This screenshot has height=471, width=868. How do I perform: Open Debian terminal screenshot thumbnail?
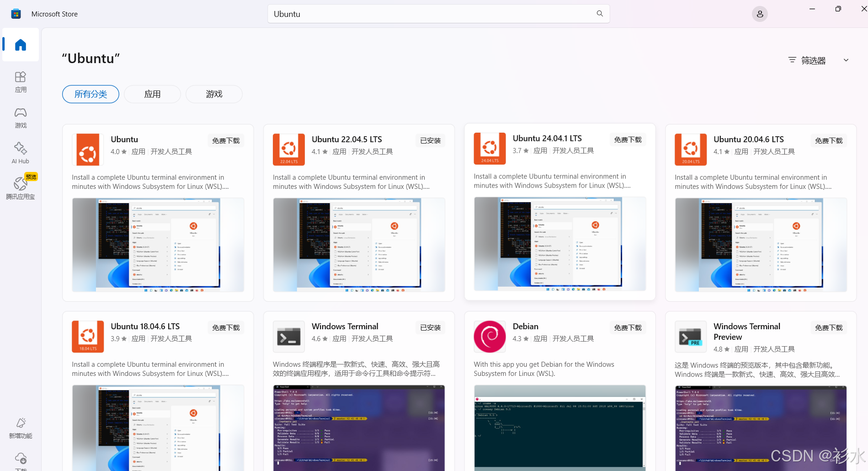(x=560, y=428)
